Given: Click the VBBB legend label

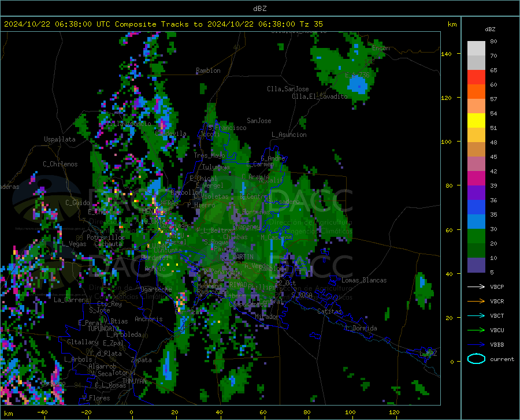Looking at the screenshot, I should pyautogui.click(x=497, y=344).
